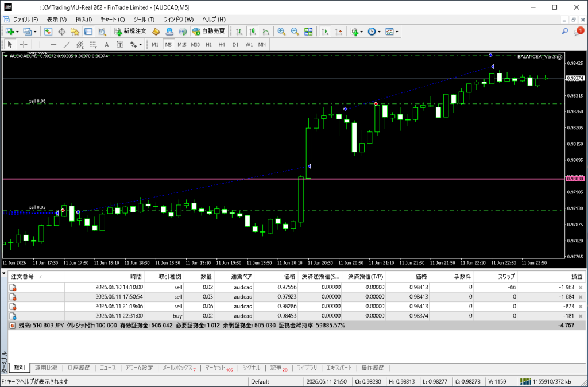Viewport: 588px width, 387px height.
Task: Switch timeframe to MN
Action: pos(262,45)
